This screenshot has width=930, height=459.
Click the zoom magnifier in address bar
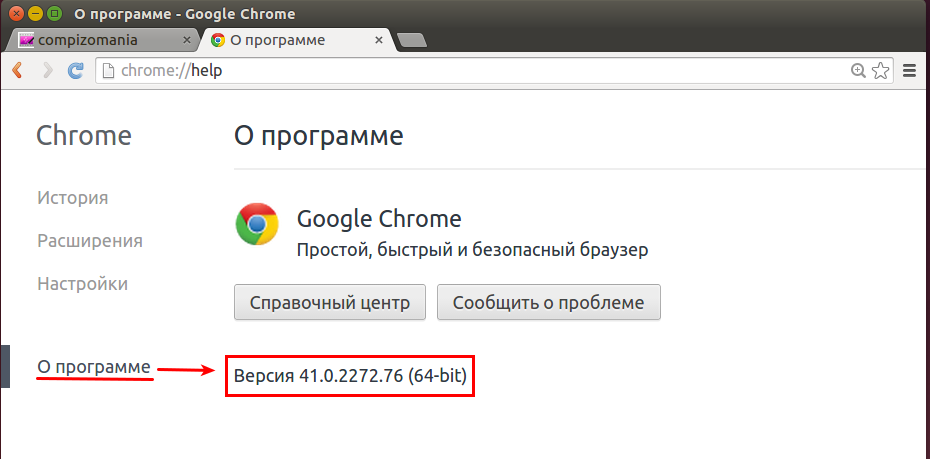pyautogui.click(x=858, y=71)
